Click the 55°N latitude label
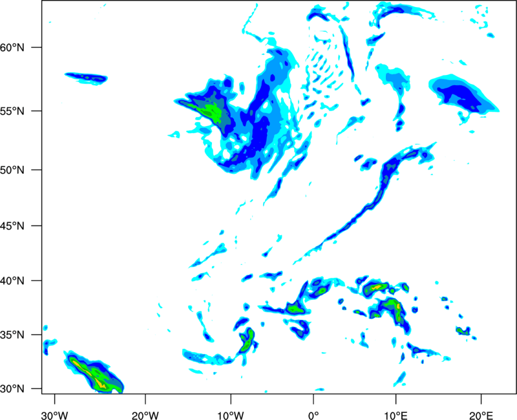517x420 pixels. [12, 111]
